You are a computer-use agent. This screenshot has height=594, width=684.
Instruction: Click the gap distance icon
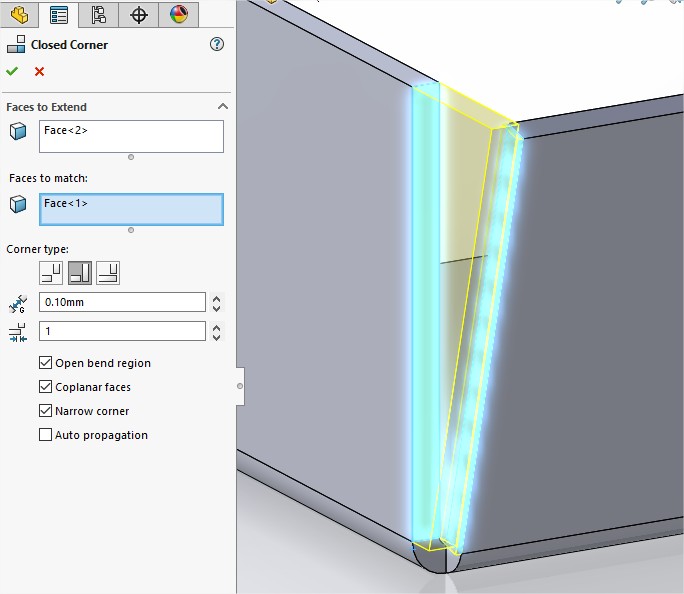click(17, 302)
